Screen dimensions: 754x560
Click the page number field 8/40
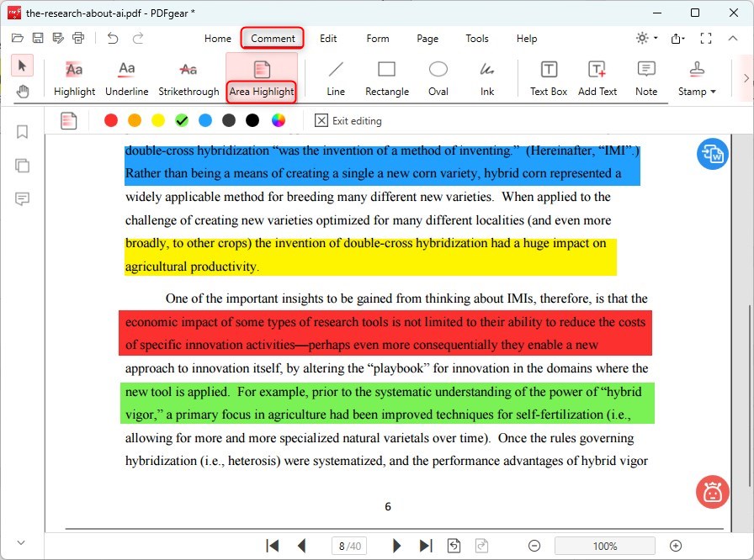pos(349,546)
